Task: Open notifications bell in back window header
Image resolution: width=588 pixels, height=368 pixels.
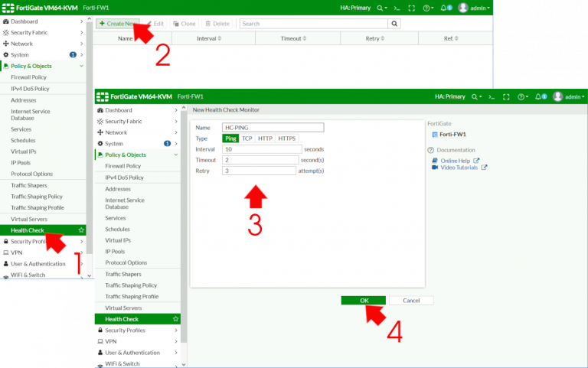Action: (x=446, y=8)
